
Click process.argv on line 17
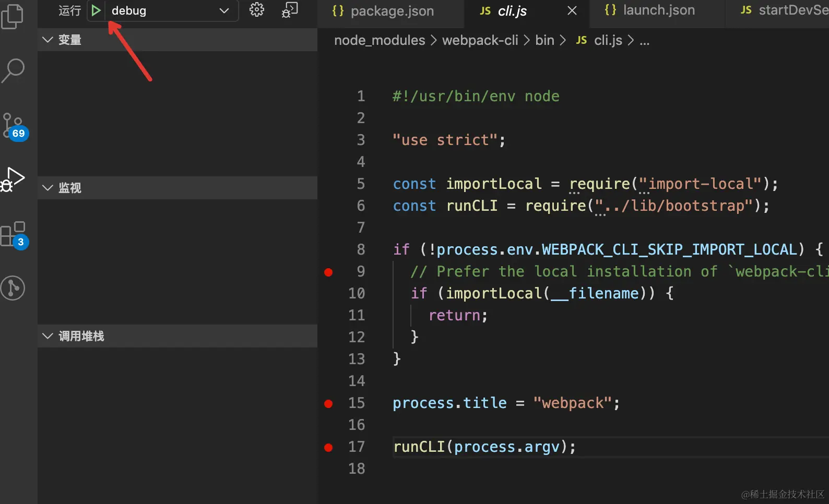pyautogui.click(x=507, y=447)
